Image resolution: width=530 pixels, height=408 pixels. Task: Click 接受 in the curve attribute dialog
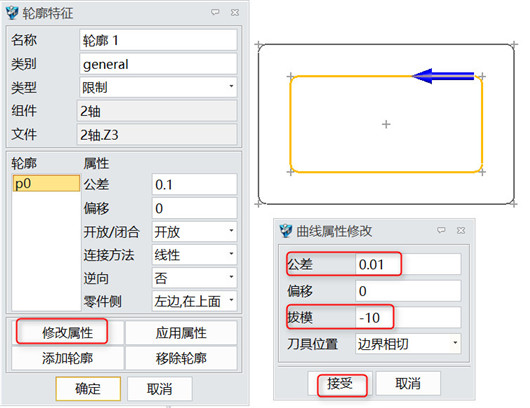click(340, 383)
